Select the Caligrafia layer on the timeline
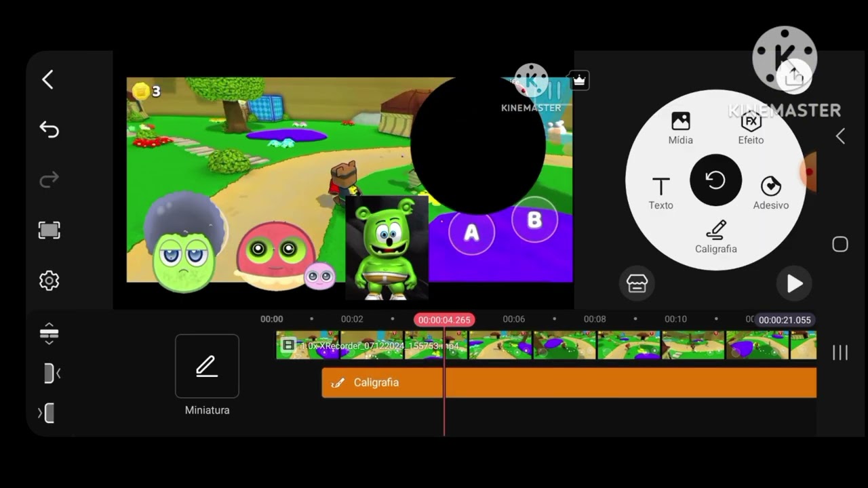 (x=569, y=383)
